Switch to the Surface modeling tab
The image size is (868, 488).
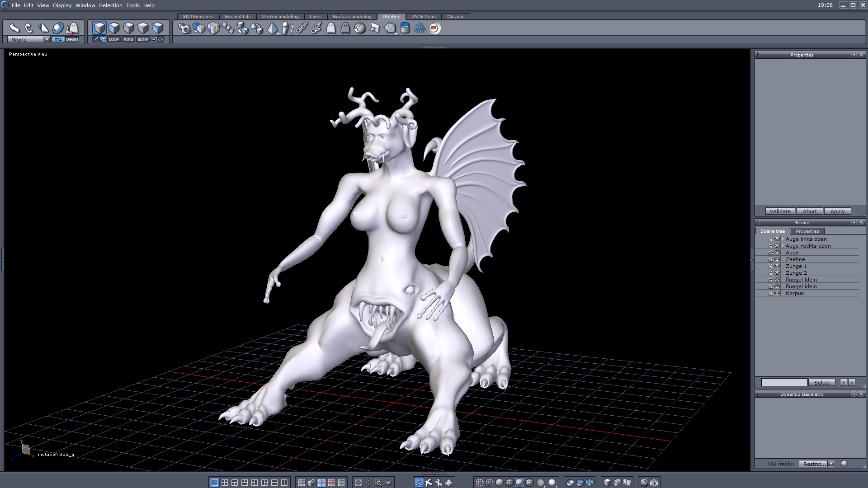point(352,17)
